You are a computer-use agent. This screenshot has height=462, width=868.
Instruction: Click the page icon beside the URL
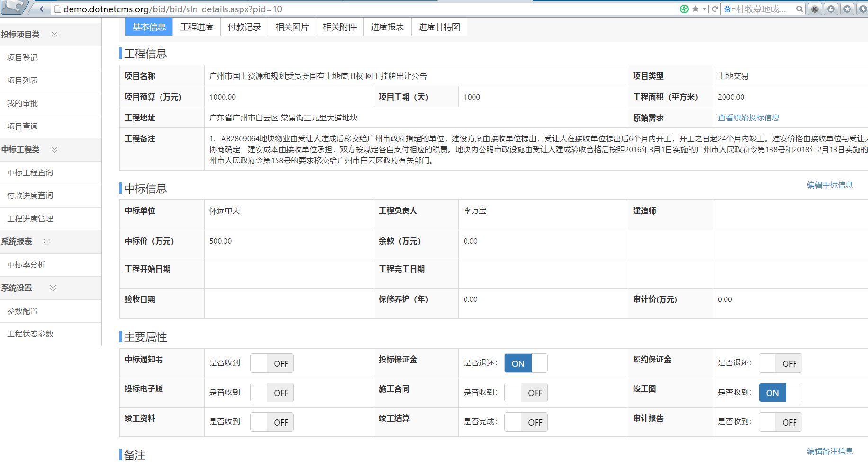(x=58, y=9)
